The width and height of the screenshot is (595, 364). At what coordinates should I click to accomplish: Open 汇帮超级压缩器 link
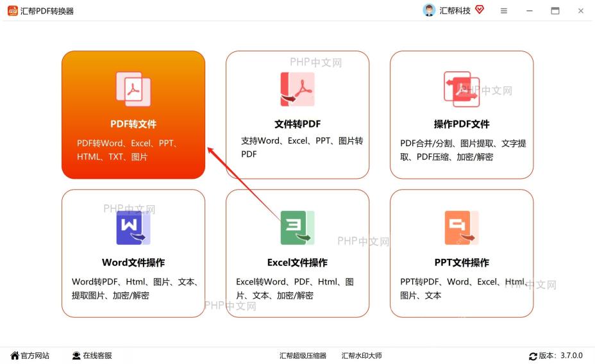pyautogui.click(x=303, y=355)
